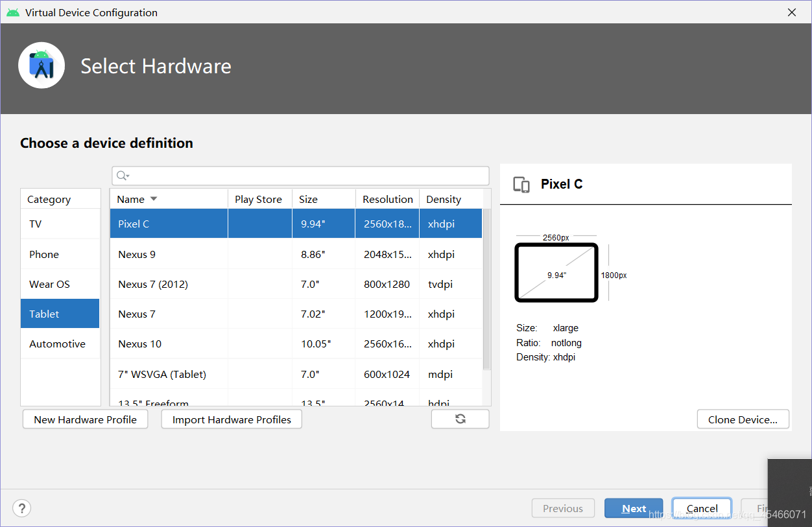Focus the device search input field

[x=300, y=176]
